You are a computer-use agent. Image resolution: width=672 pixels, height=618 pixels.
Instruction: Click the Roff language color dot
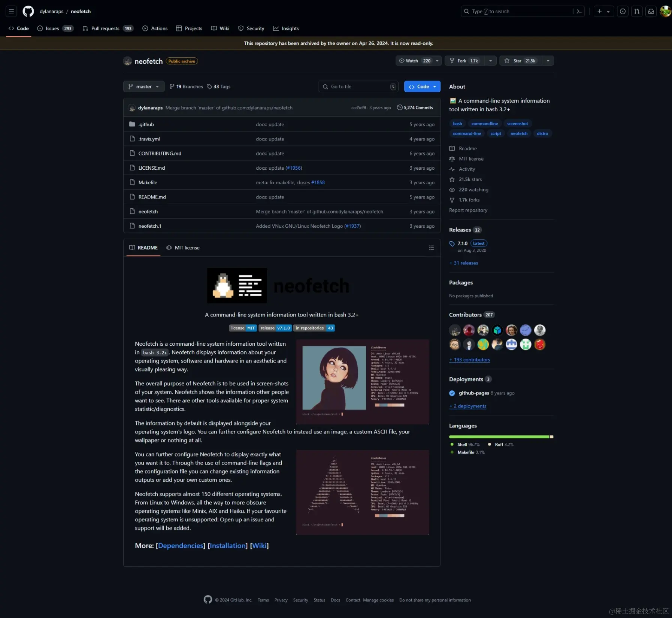[x=490, y=444]
